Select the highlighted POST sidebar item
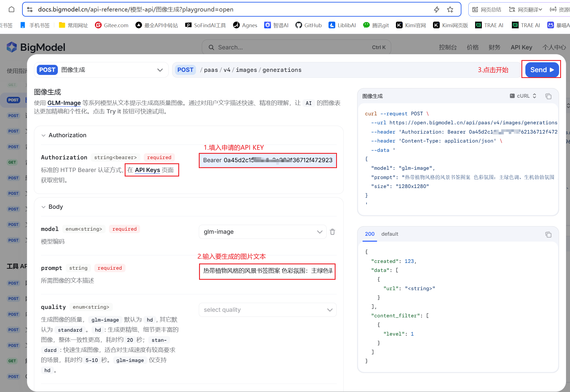This screenshot has height=392, width=570. [x=13, y=100]
